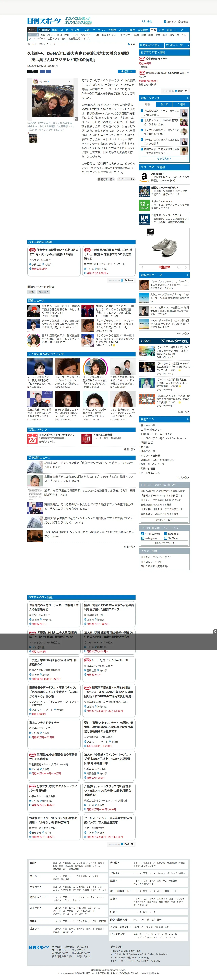Screen dimensions: 217x980
Task: Open the NHK紅白歌合戦 icon
Action: 86,439
